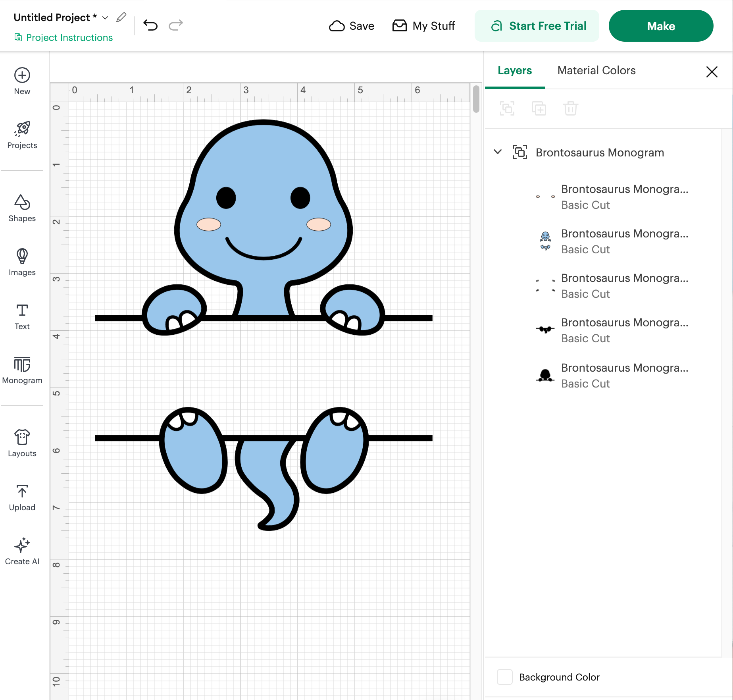Open the Layouts panel
Image resolution: width=733 pixels, height=700 pixels.
(x=22, y=444)
